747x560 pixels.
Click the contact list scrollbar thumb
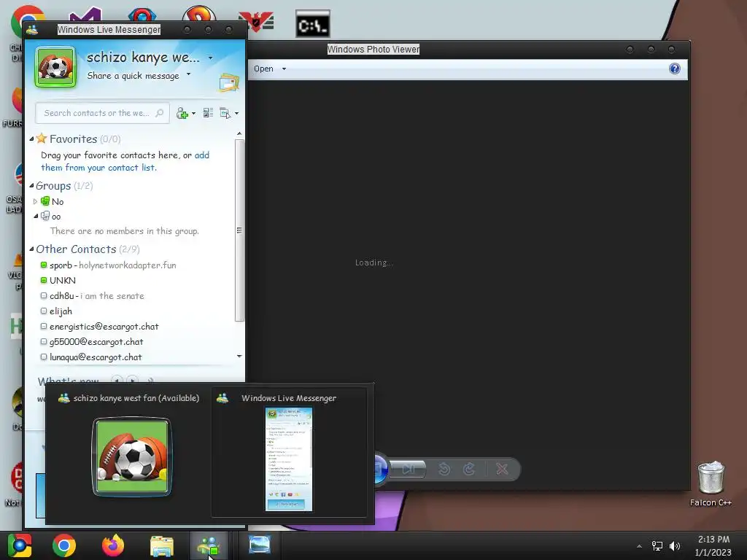(x=239, y=230)
